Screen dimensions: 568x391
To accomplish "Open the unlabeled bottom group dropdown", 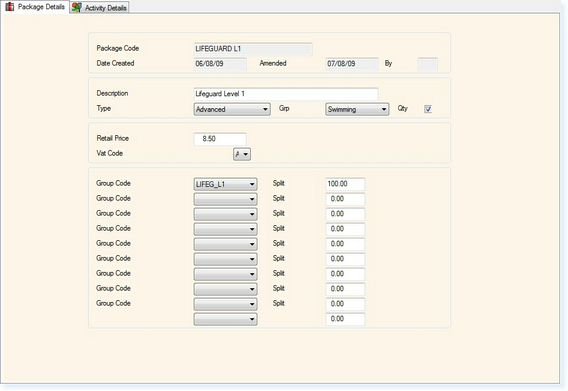I will 226,319.
